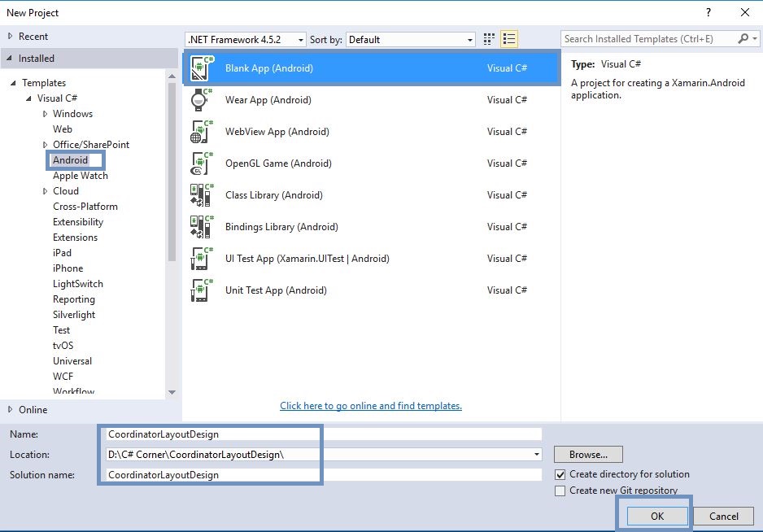The height and width of the screenshot is (532, 763).
Task: Expand the Online section
Action: (x=11, y=410)
